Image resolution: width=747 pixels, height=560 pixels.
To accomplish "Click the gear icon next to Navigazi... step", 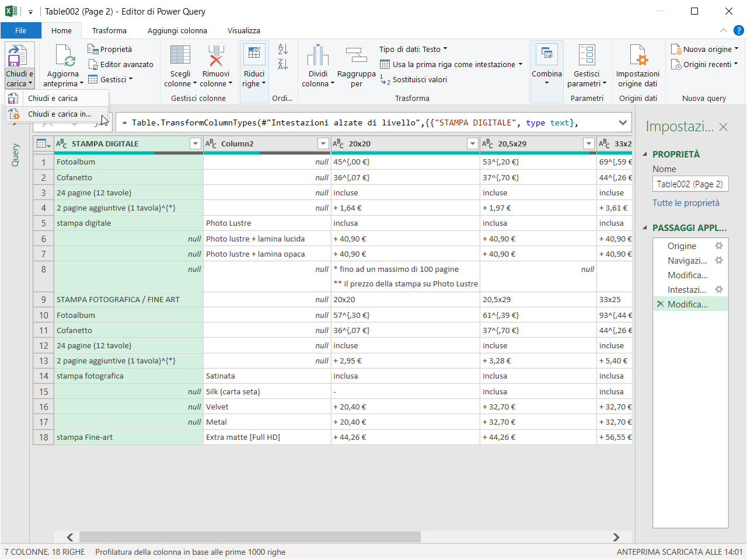I will (x=719, y=260).
